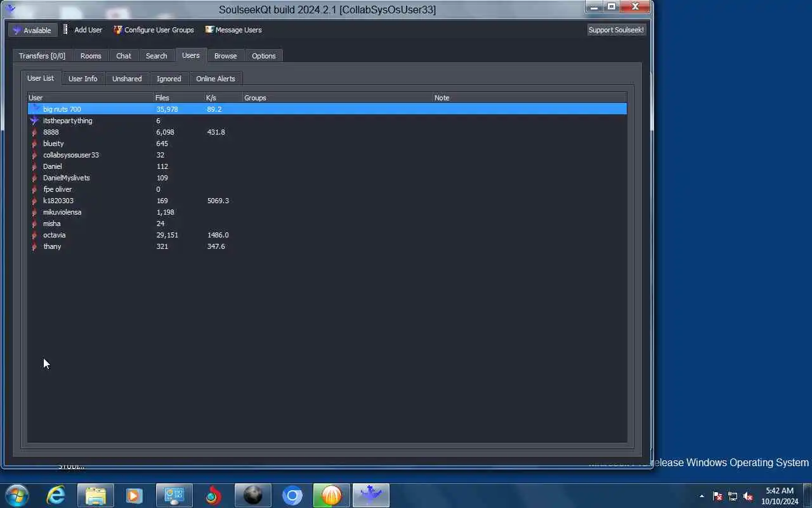Select the Users tab
The height and width of the screenshot is (508, 812).
tap(191, 55)
